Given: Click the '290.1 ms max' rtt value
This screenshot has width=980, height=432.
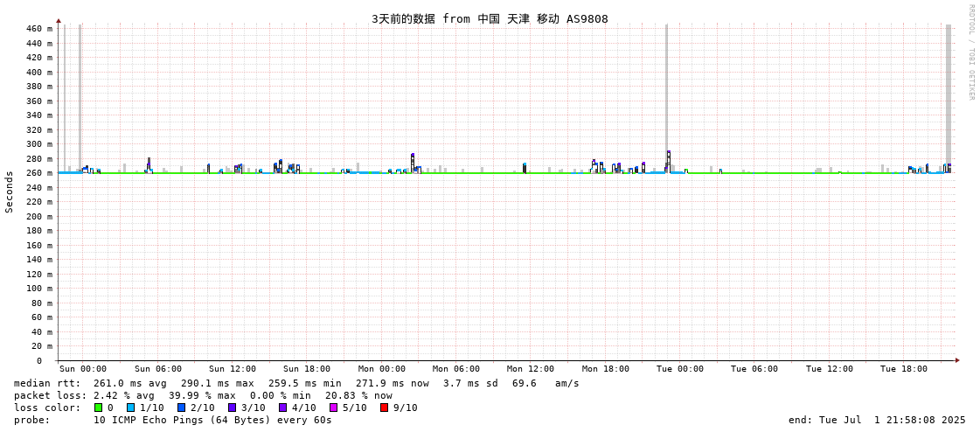Looking at the screenshot, I should 219,383.
